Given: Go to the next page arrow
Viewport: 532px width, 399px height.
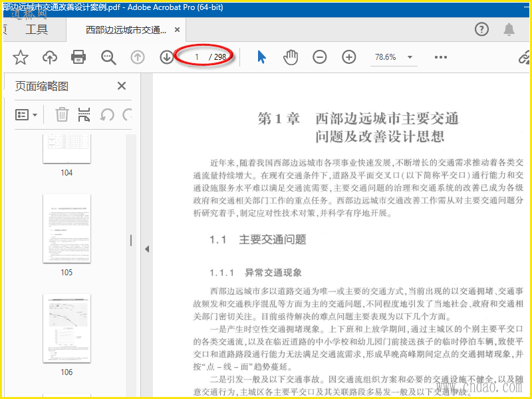Looking at the screenshot, I should [x=167, y=57].
